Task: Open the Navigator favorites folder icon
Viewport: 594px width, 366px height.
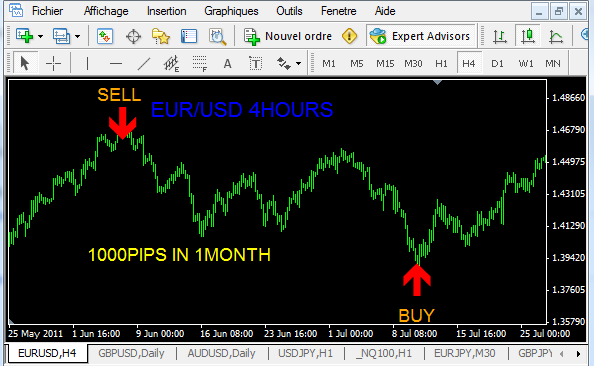Action: point(161,36)
